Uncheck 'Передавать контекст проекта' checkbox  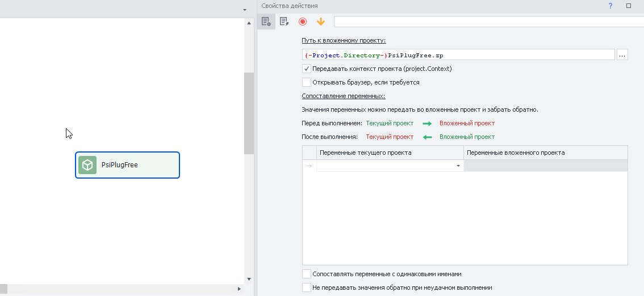click(x=307, y=69)
